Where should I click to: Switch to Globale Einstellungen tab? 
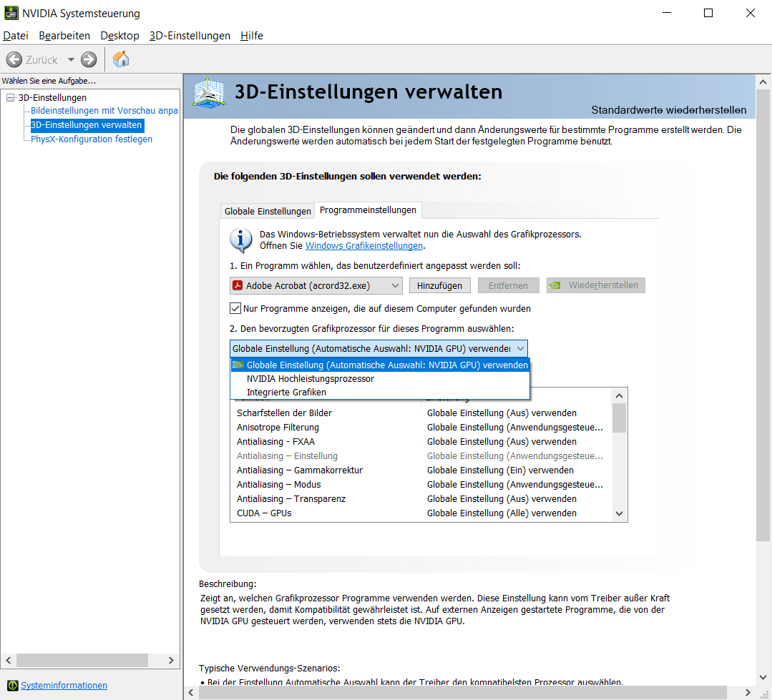click(x=268, y=211)
